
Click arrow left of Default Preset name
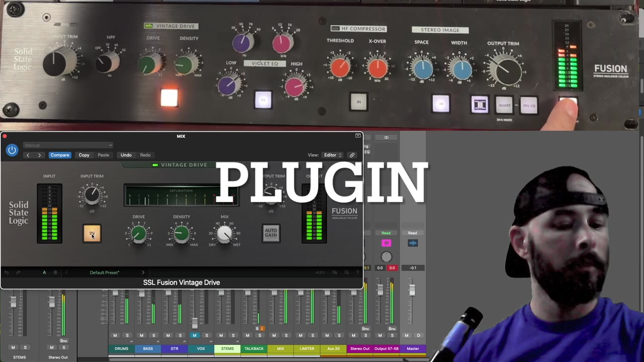(66, 273)
